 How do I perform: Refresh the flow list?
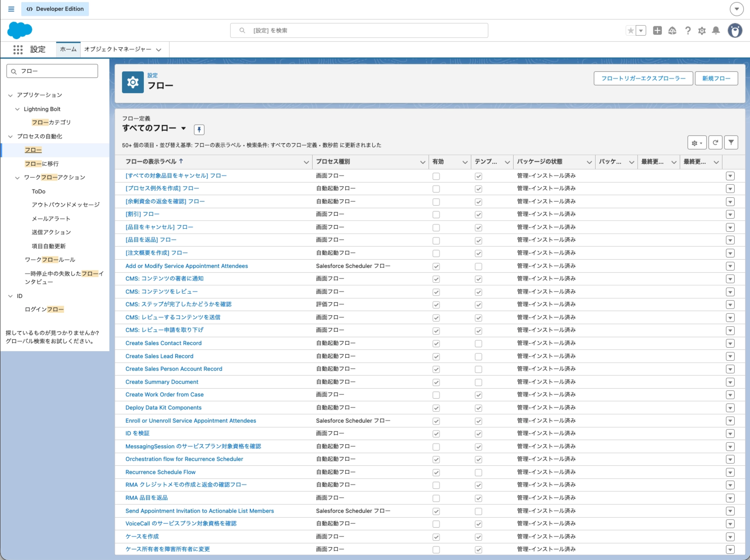715,143
